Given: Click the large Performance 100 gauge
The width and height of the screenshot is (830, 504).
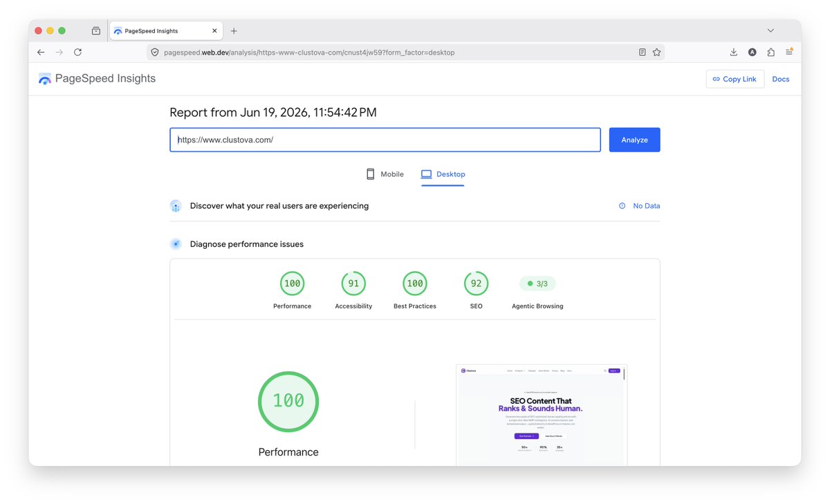Looking at the screenshot, I should pyautogui.click(x=288, y=402).
